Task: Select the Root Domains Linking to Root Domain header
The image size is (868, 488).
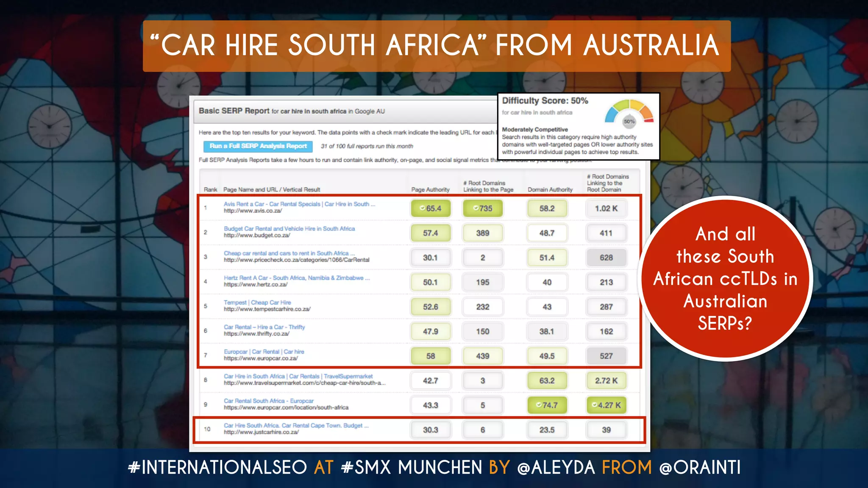Action: tap(608, 183)
